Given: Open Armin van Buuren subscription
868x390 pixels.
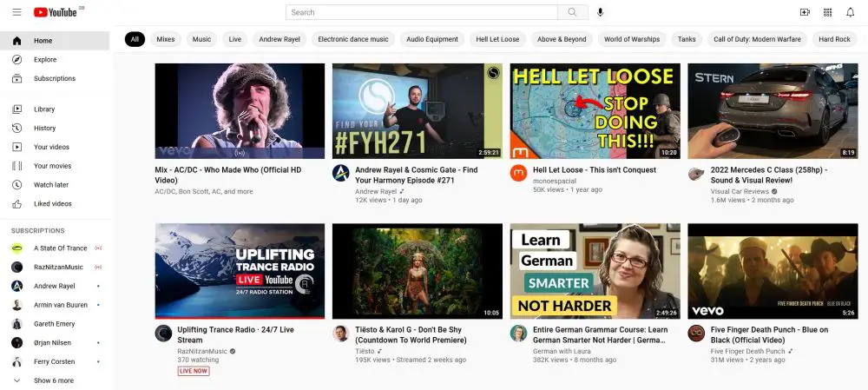Looking at the screenshot, I should (x=55, y=305).
